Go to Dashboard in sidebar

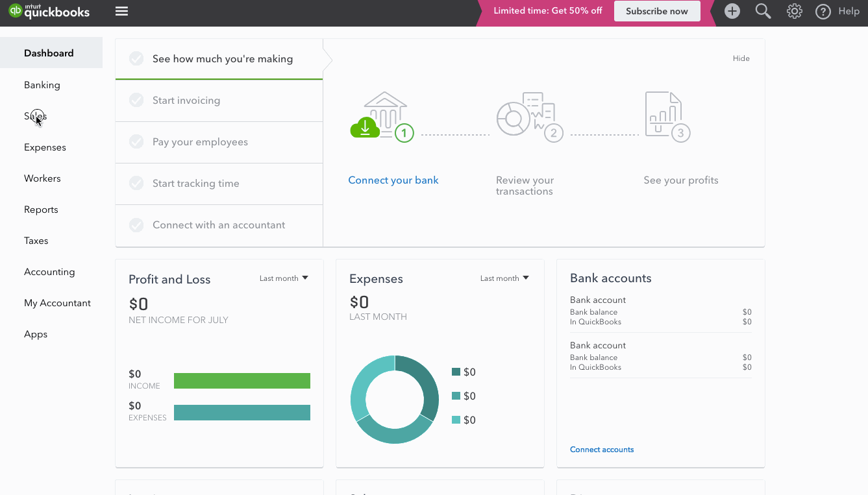[x=51, y=53]
